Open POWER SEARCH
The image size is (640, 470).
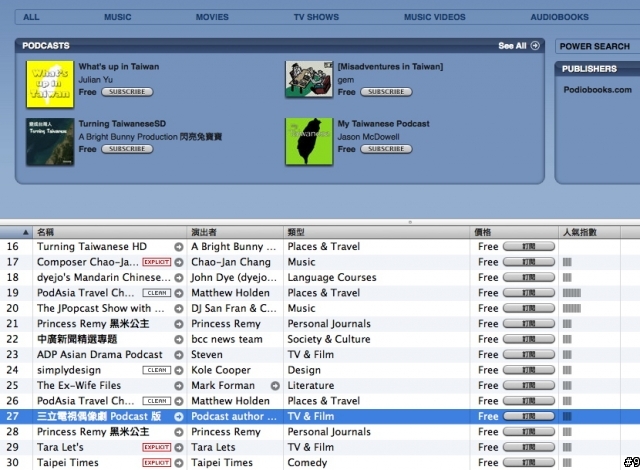[595, 47]
